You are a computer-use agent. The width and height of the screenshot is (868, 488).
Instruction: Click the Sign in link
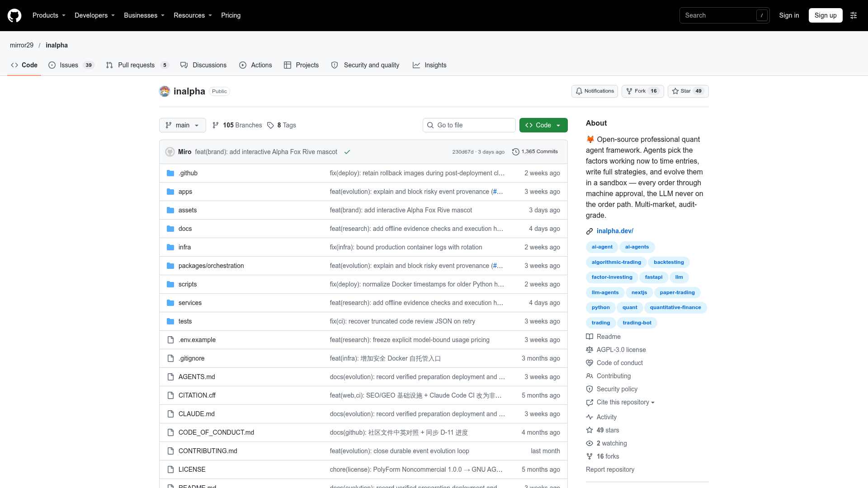click(789, 15)
